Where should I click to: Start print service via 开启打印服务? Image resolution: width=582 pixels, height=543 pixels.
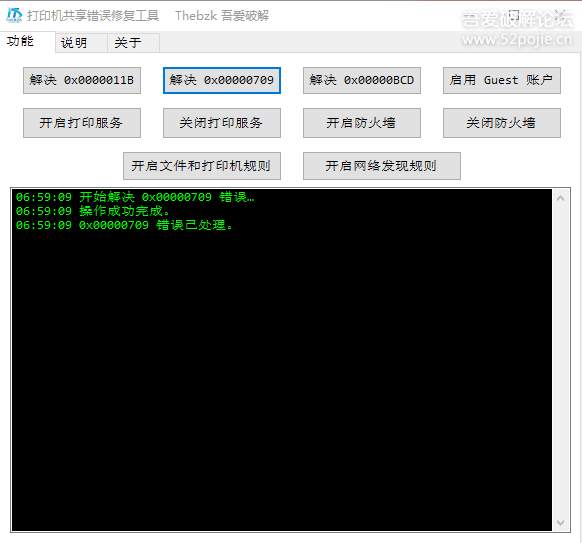pyautogui.click(x=82, y=123)
